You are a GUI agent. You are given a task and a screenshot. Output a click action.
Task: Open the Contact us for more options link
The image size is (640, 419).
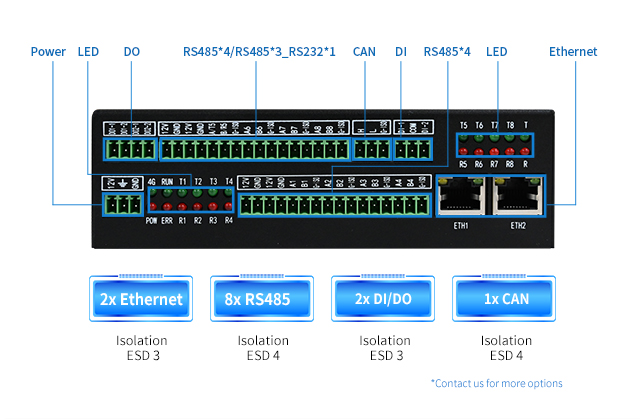(x=497, y=384)
